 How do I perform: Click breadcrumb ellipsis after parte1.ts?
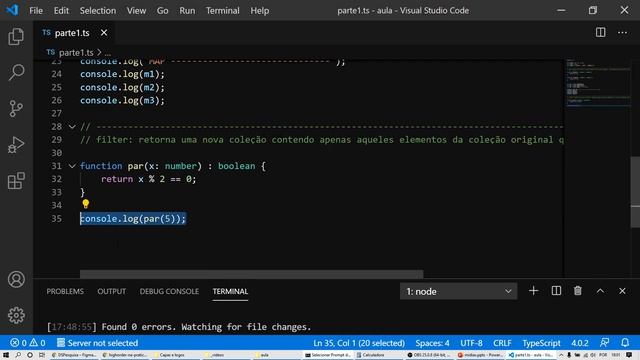[108, 53]
